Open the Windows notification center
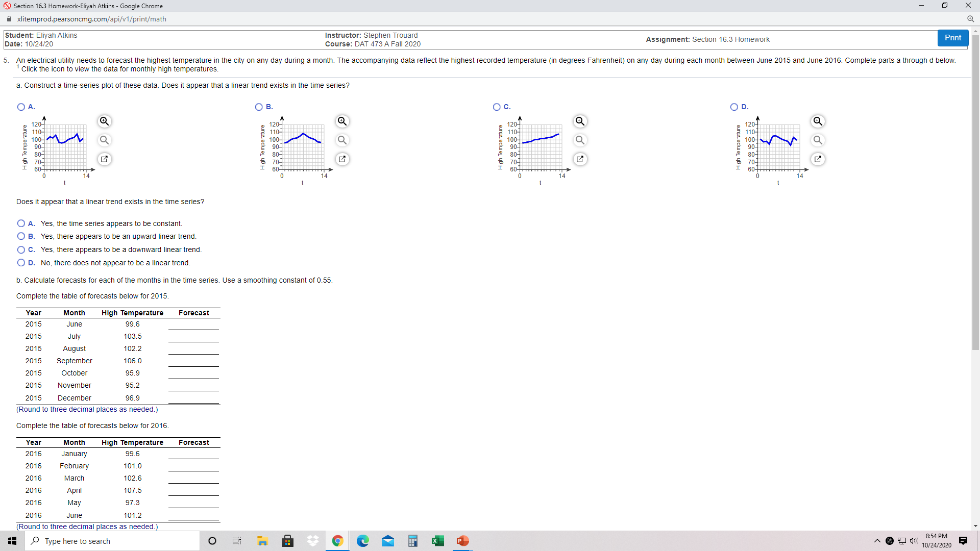 pyautogui.click(x=963, y=541)
